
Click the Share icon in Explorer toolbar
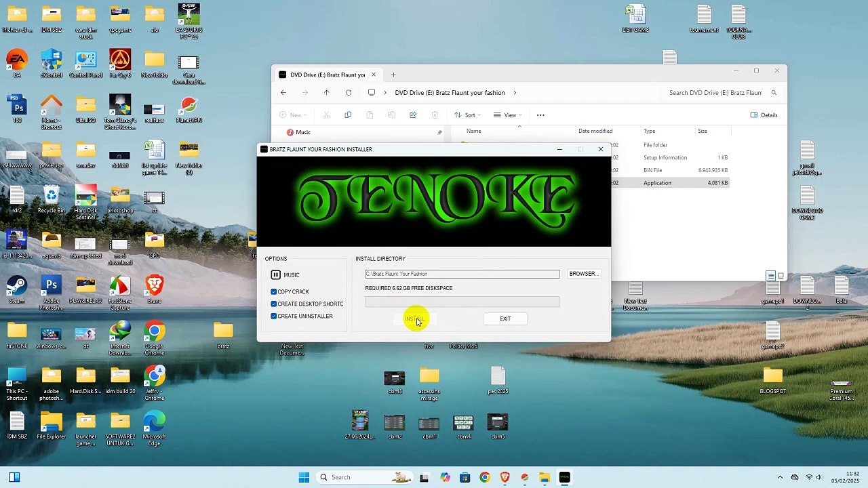[413, 115]
